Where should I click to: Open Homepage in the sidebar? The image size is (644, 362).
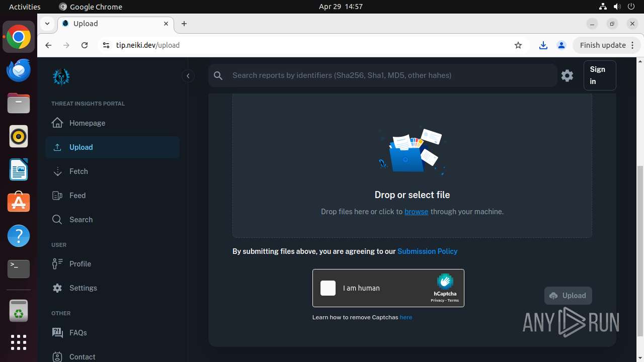point(112,123)
